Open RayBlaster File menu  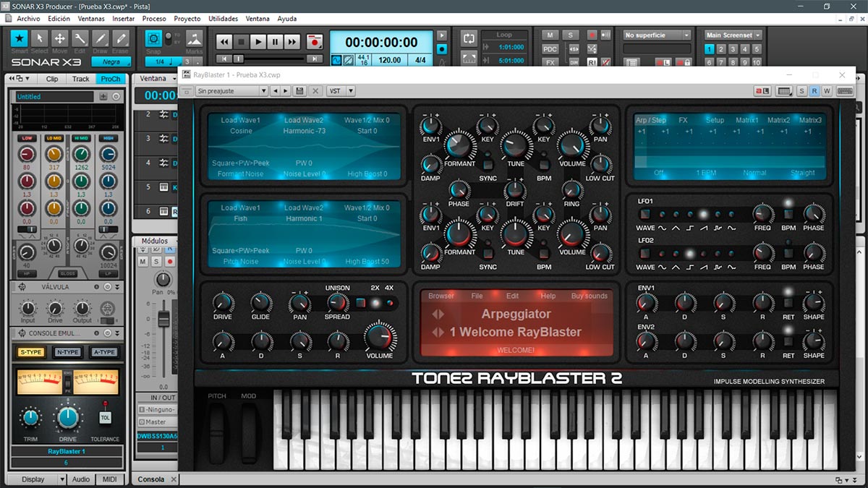[x=477, y=296]
